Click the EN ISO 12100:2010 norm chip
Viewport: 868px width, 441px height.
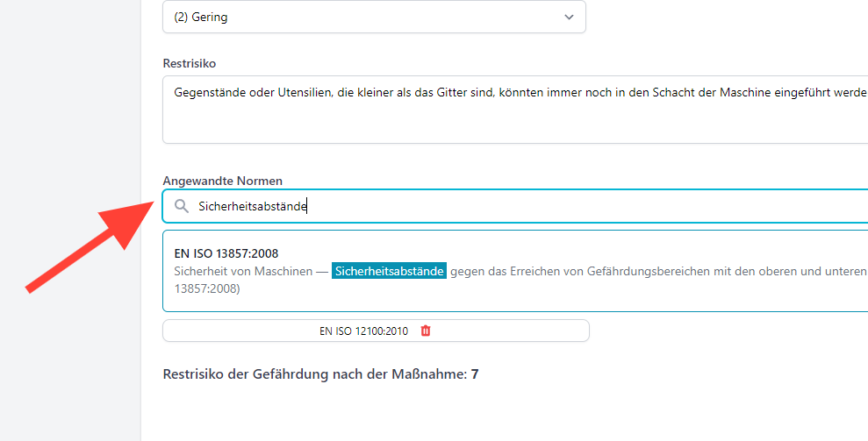click(376, 331)
